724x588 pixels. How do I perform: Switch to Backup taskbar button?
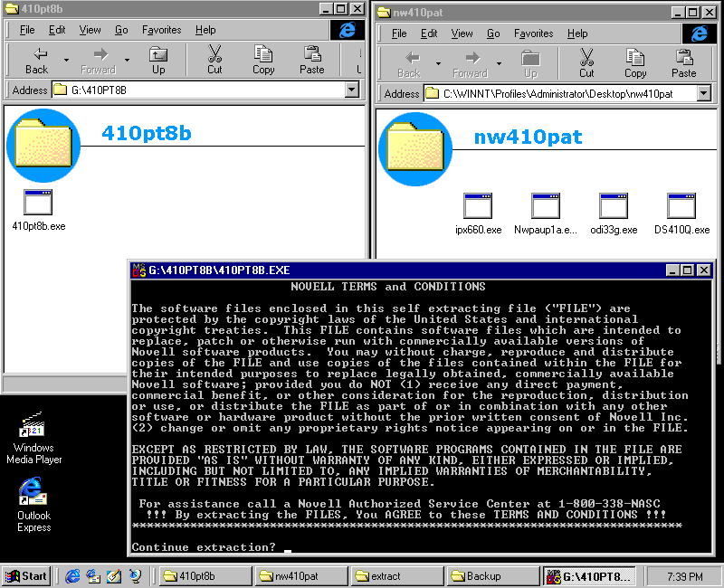[x=492, y=576]
